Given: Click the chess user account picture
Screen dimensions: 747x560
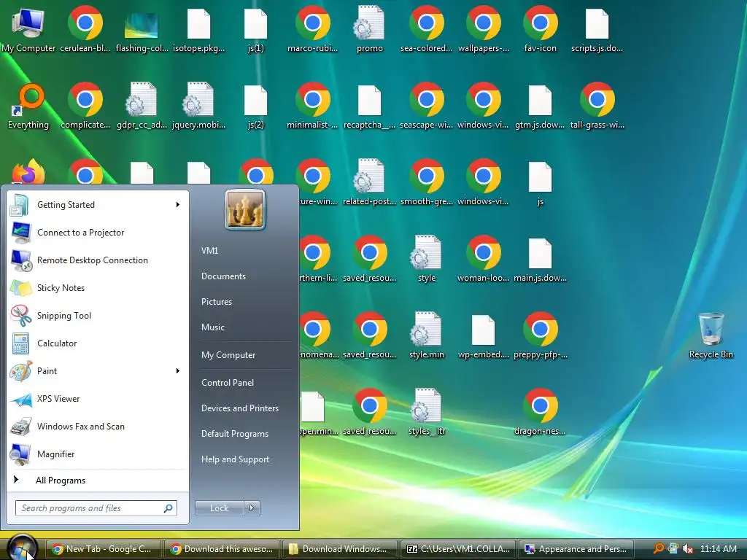Looking at the screenshot, I should (x=245, y=209).
